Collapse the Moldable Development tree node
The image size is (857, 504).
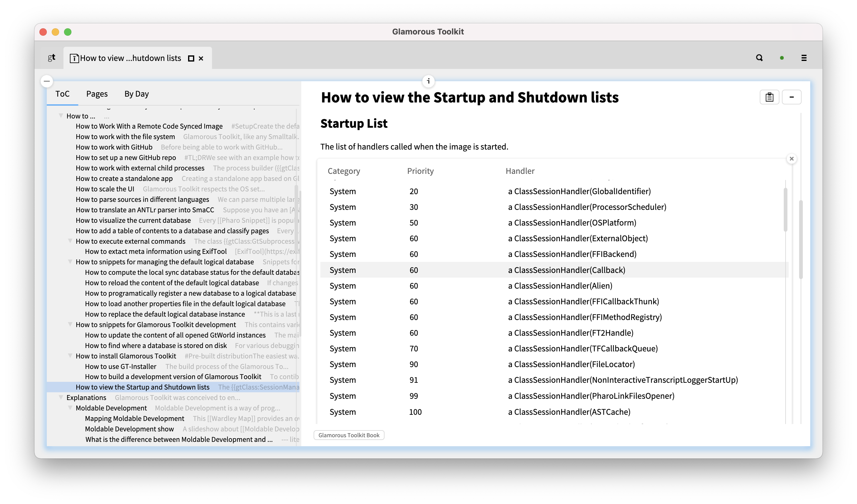(70, 408)
